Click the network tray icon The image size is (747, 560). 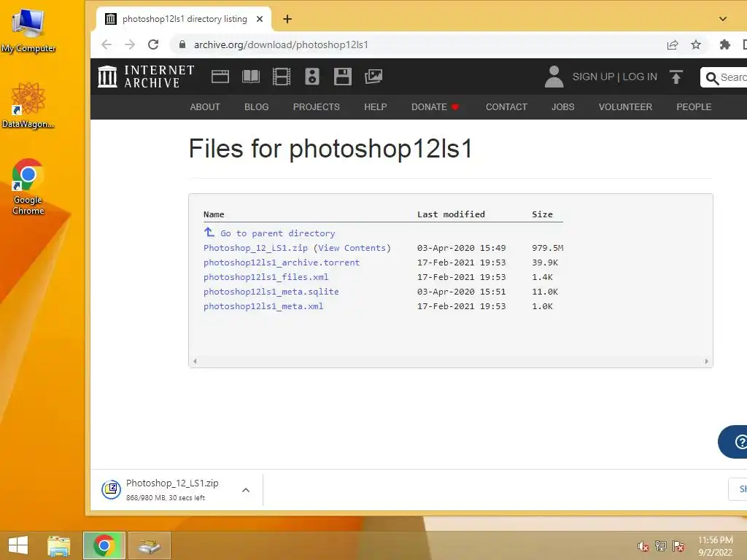(x=661, y=545)
